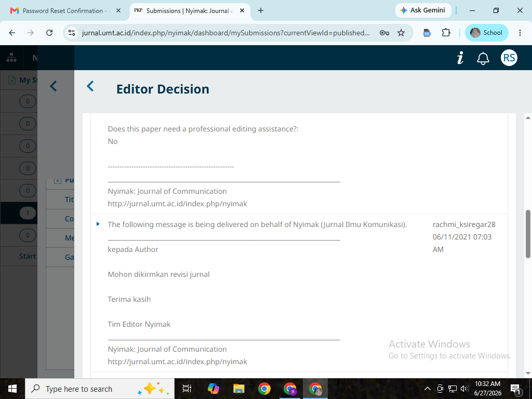
Task: Click the Ask Gemini button
Action: click(423, 10)
